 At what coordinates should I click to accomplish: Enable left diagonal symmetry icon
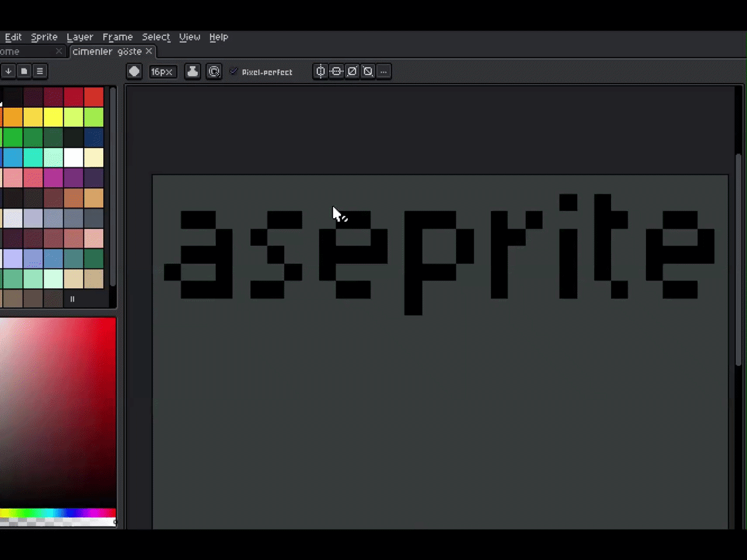pos(368,71)
